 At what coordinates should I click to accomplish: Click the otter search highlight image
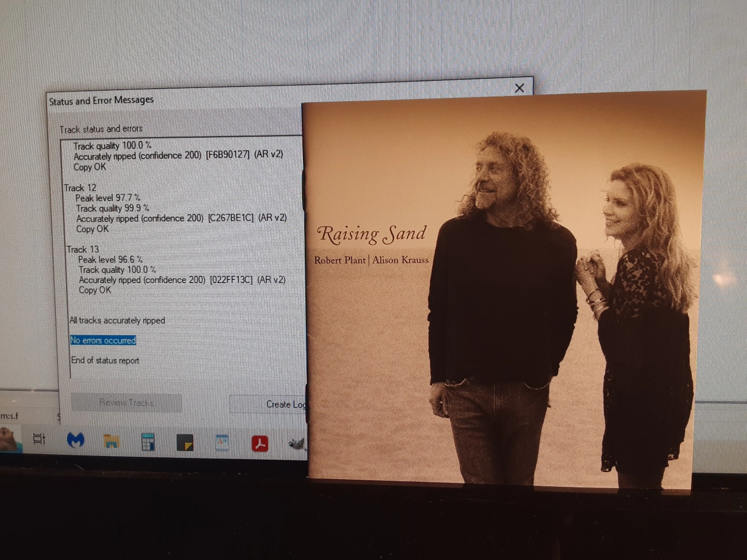click(x=10, y=439)
